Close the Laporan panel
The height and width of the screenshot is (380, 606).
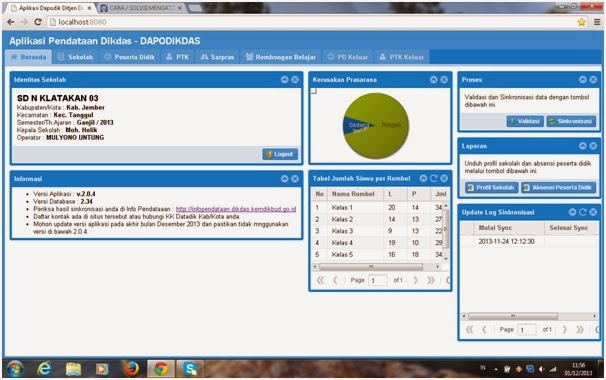pyautogui.click(x=593, y=146)
